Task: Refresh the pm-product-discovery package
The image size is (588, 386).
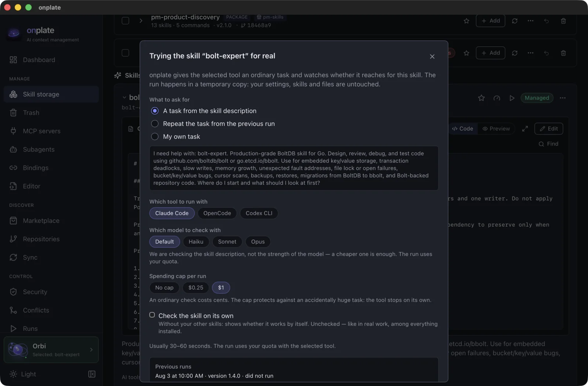Action: point(514,21)
